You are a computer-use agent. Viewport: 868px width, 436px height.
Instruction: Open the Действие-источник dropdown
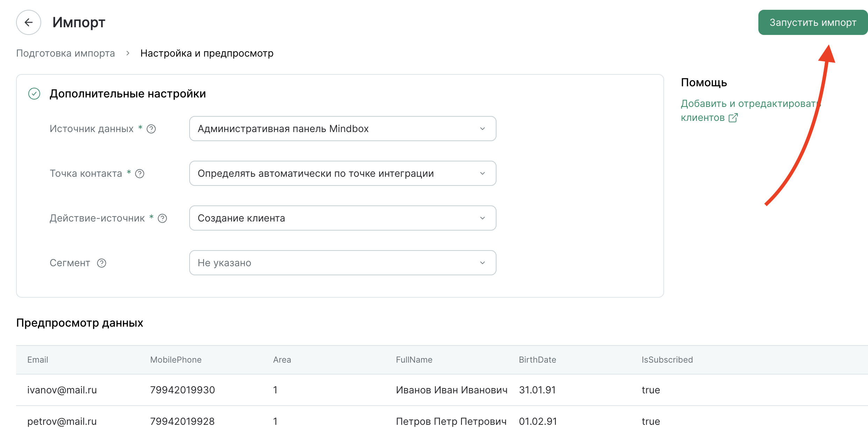point(343,218)
